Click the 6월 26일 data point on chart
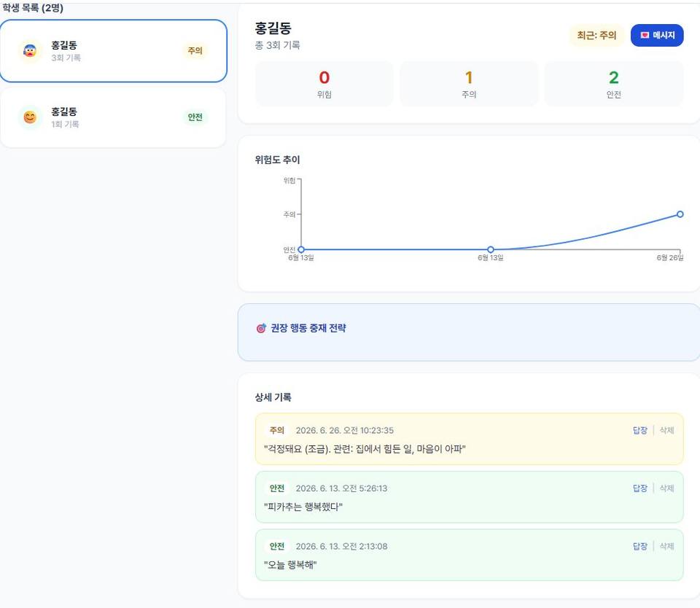The width and height of the screenshot is (700, 608). pyautogui.click(x=680, y=214)
